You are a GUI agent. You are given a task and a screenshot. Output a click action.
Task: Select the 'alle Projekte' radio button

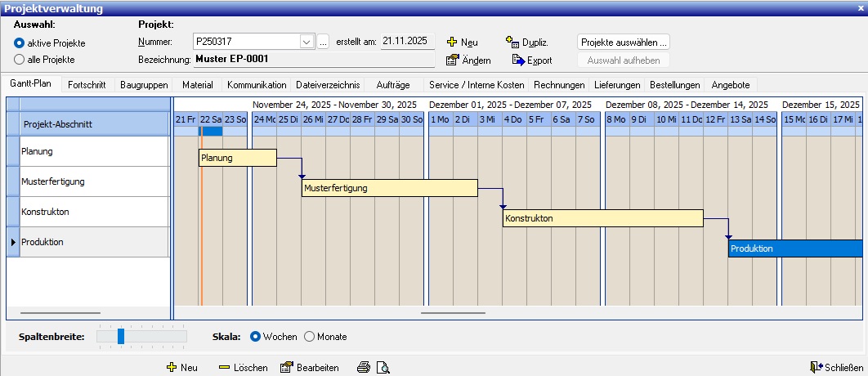click(20, 59)
